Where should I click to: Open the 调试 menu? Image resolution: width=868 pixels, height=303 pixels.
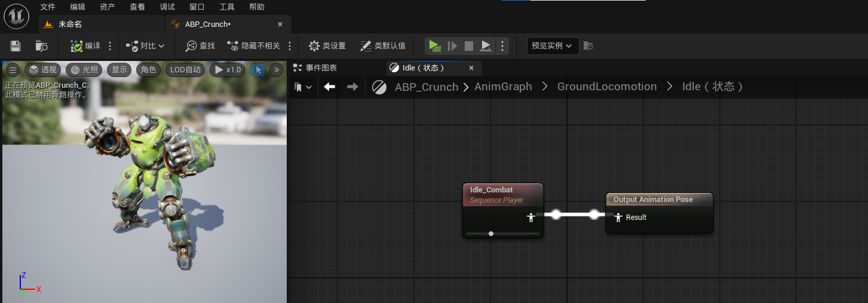coord(167,7)
